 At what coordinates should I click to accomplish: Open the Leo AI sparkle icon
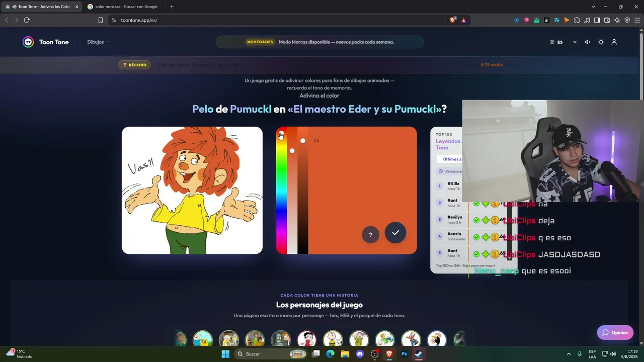617,20
